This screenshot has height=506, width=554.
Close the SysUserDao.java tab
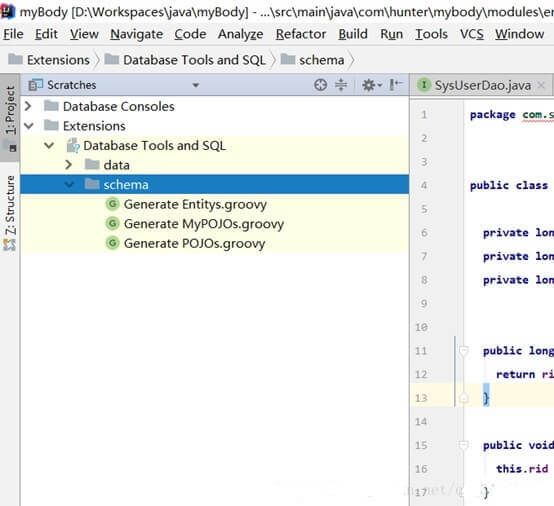(x=541, y=85)
